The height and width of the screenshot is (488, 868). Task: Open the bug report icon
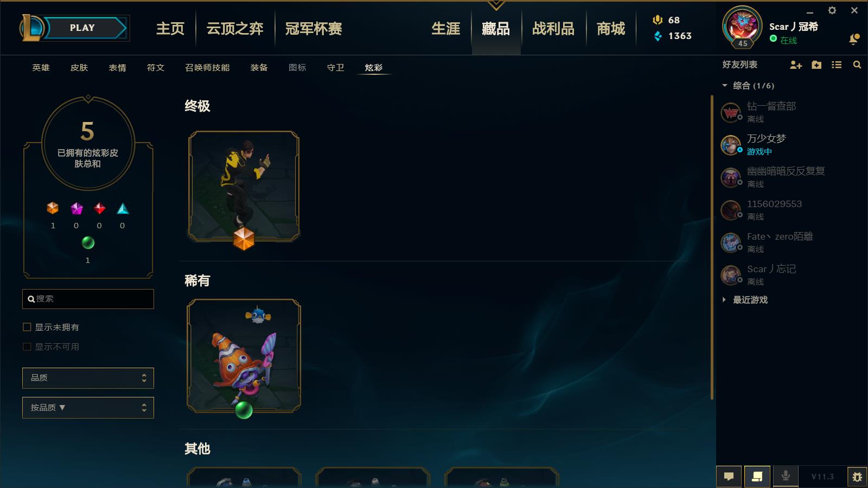coord(857,477)
